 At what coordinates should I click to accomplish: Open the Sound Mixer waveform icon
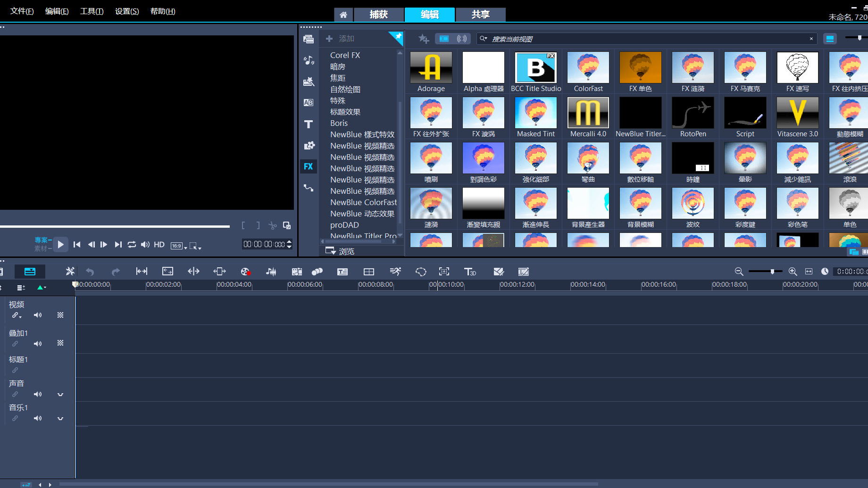coord(271,272)
